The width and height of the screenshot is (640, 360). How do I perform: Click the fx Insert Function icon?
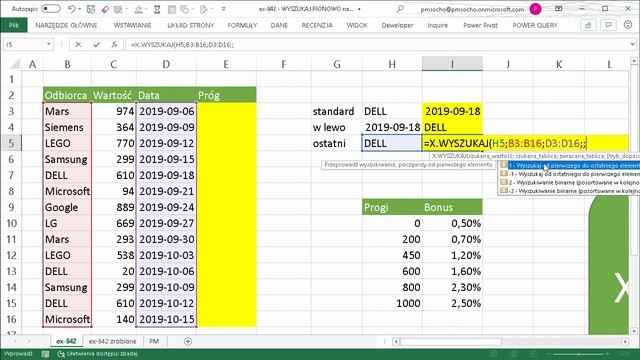pos(115,44)
